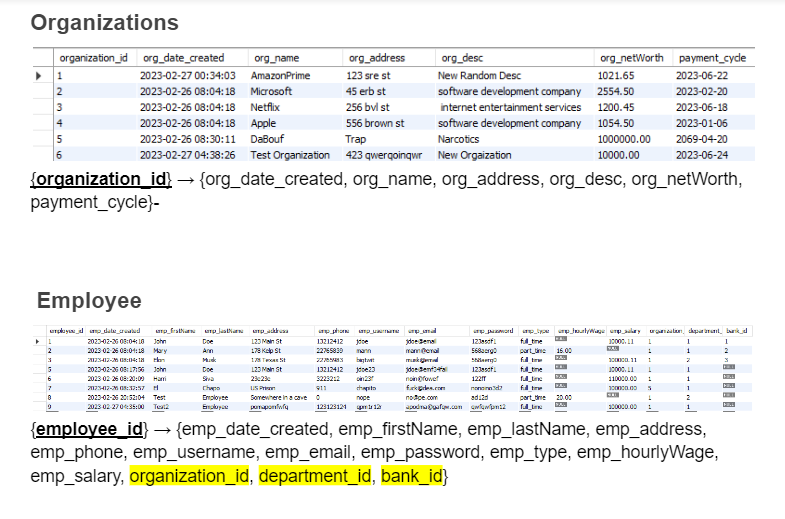
Task: Click the '423 qwerqoinqwr' address cell
Action: [x=383, y=155]
